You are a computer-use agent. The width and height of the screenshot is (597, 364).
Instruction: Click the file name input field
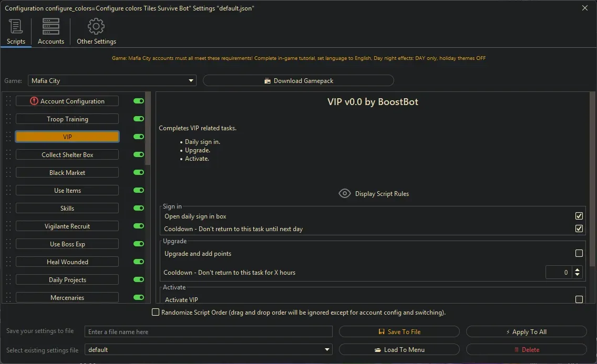208,332
